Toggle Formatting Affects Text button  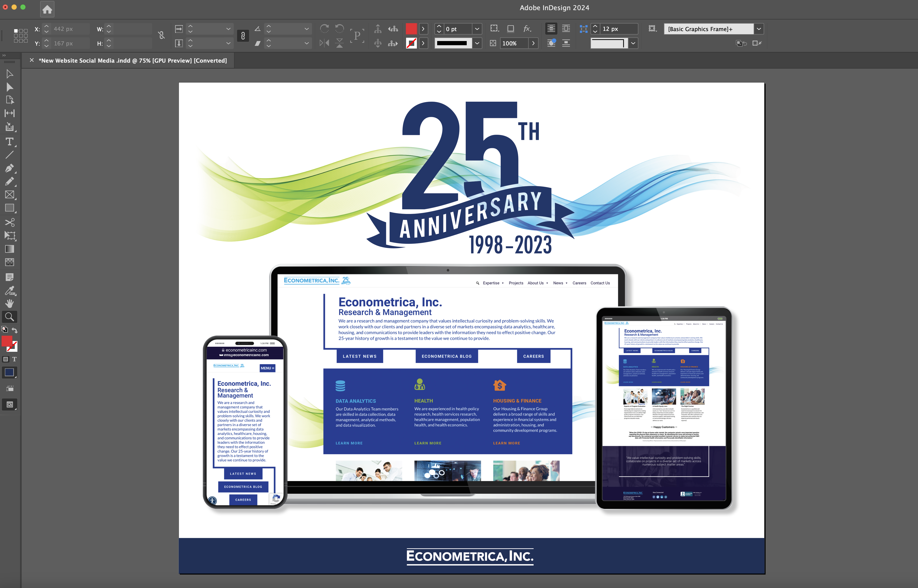[x=15, y=359]
